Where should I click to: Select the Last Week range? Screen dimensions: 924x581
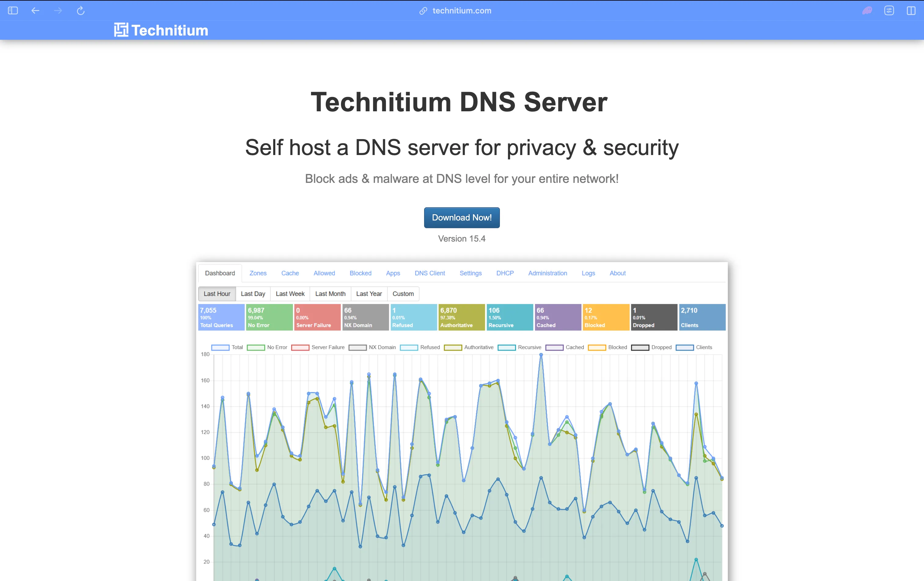coord(290,294)
